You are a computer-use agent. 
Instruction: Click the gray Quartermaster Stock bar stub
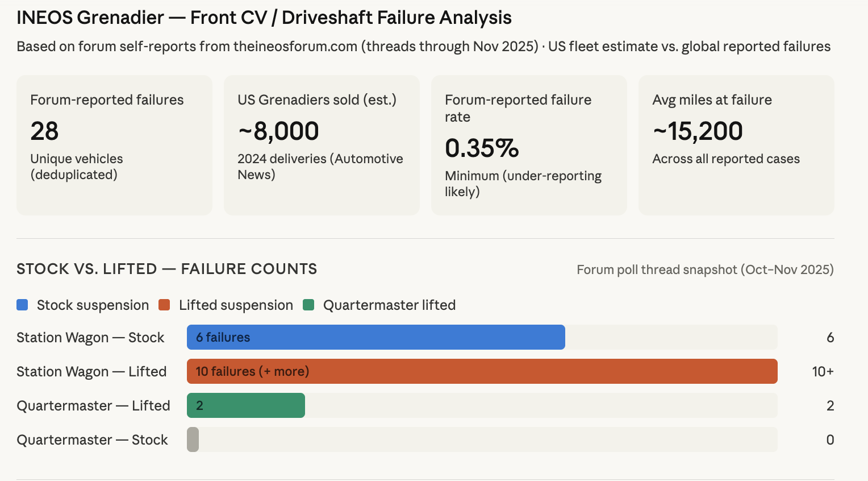click(x=193, y=439)
